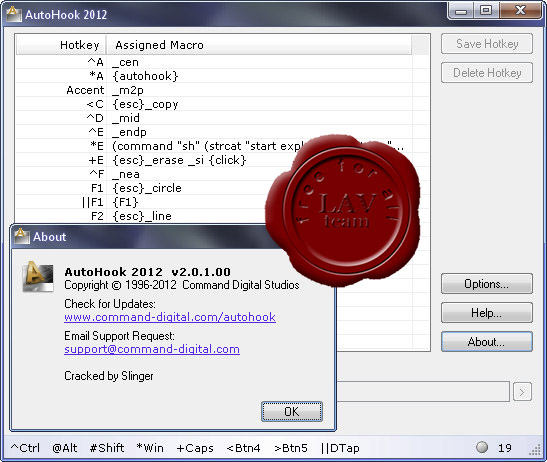Viewport: 547px width, 462px height.
Task: Click the Delete Hotkey button
Action: (487, 73)
